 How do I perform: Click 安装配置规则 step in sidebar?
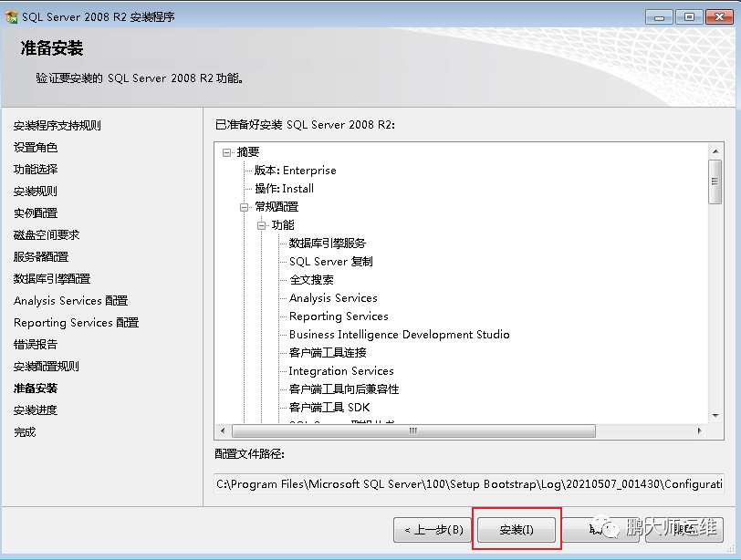47,367
